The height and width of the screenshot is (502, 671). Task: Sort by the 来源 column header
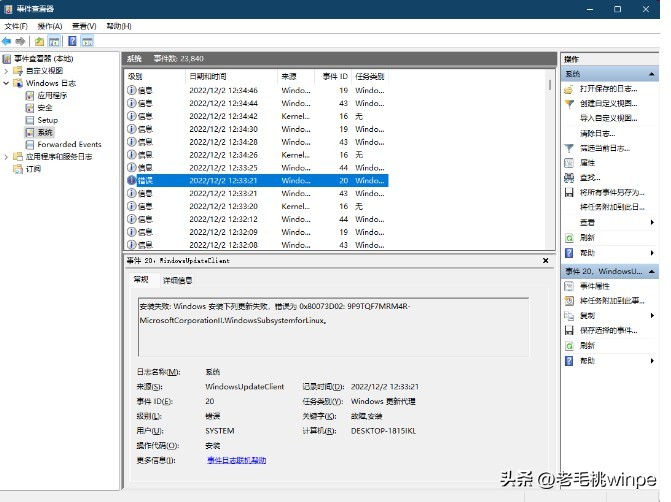pos(296,77)
